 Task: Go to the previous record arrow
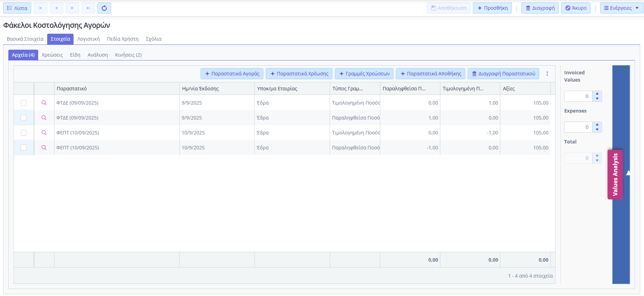[56, 8]
